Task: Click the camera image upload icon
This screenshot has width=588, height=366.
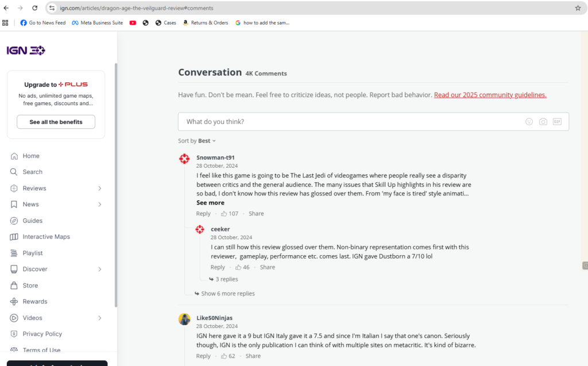Action: click(x=543, y=122)
